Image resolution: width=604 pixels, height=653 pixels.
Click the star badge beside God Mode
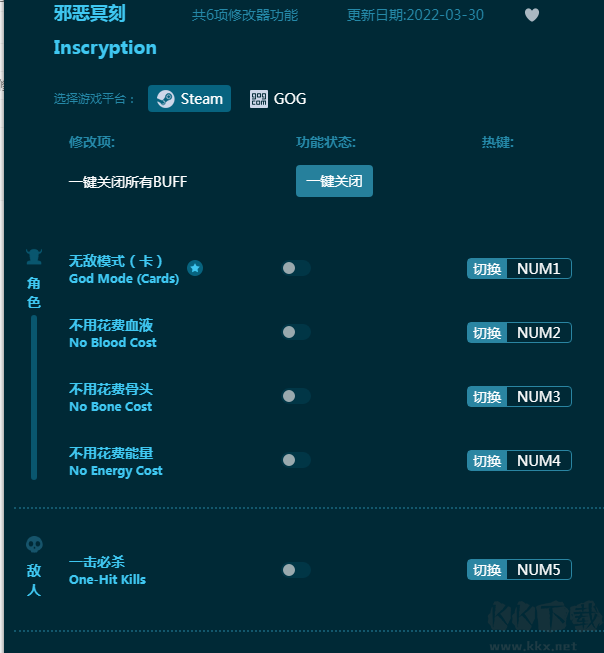click(195, 268)
